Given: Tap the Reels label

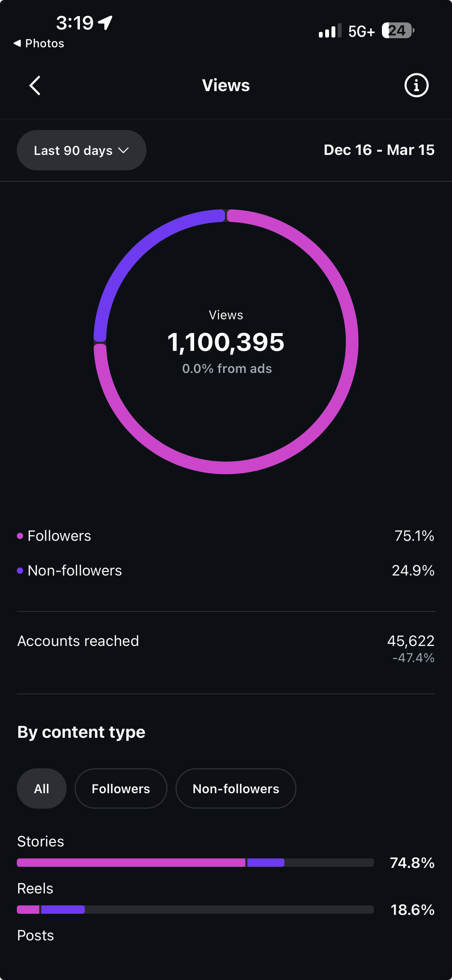Looking at the screenshot, I should pyautogui.click(x=35, y=888).
